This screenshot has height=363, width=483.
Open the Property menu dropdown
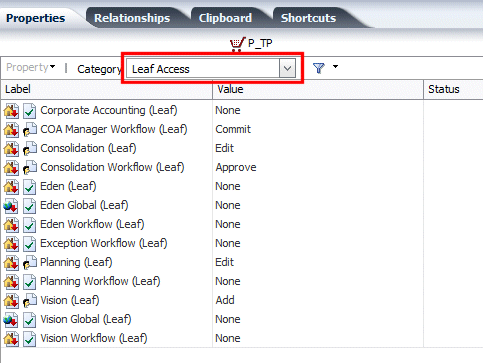pyautogui.click(x=31, y=67)
